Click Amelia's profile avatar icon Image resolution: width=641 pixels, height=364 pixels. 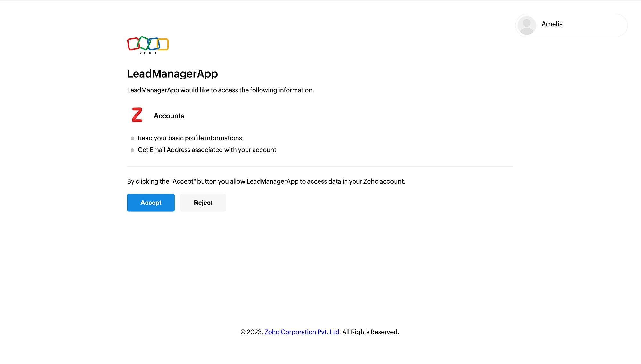tap(527, 25)
